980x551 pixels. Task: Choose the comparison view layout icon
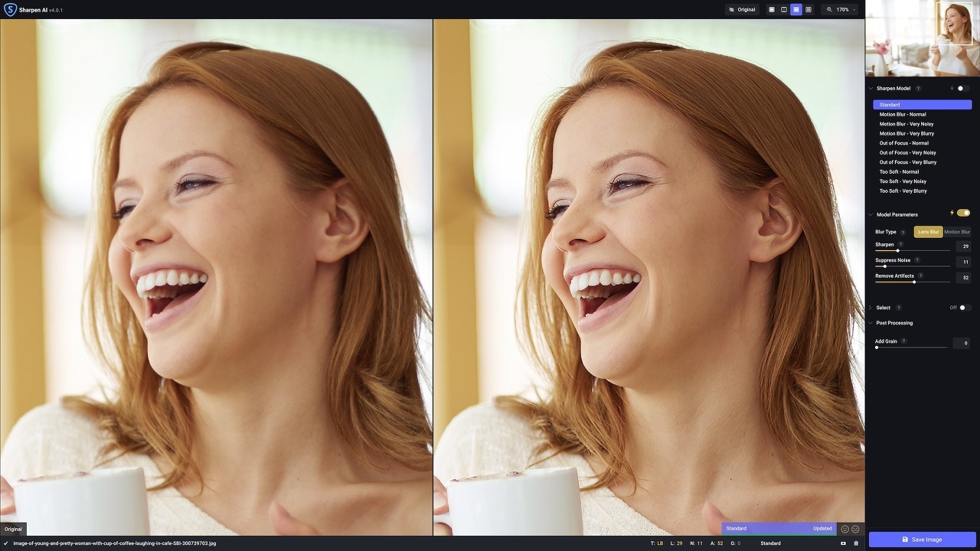(808, 10)
